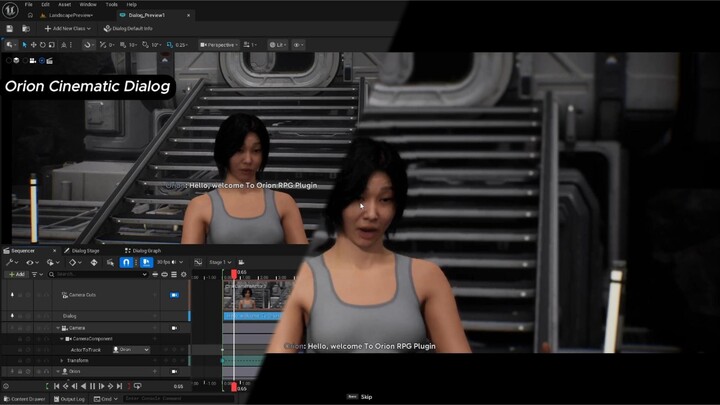Step forward one frame
Screen dimensions: 720x405
pos(101,386)
